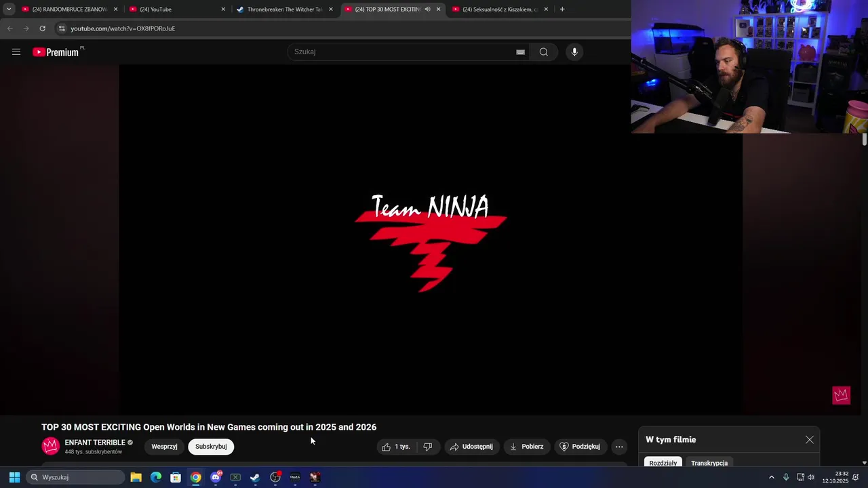Open clock and date calendar flyout

click(x=835, y=477)
